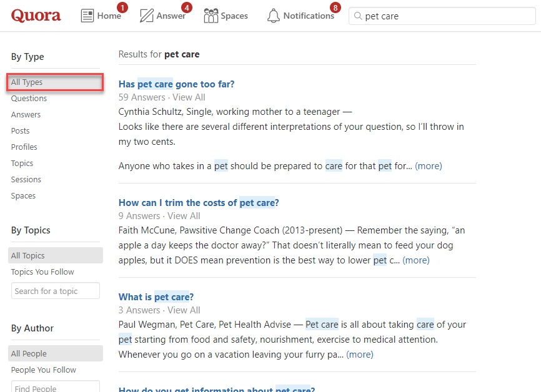Open the Home badge showing 1
Image resolution: width=541 pixels, height=392 pixels.
pos(122,7)
